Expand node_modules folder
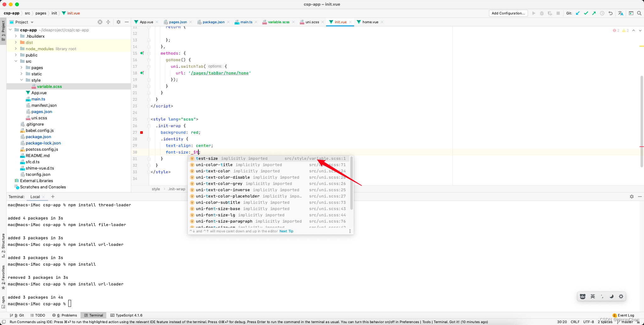Screen dimensions: 644x325 (x=16, y=49)
